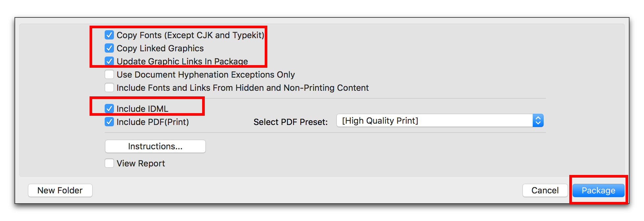The image size is (644, 221).
Task: Click the Package button to confirm
Action: pos(598,190)
